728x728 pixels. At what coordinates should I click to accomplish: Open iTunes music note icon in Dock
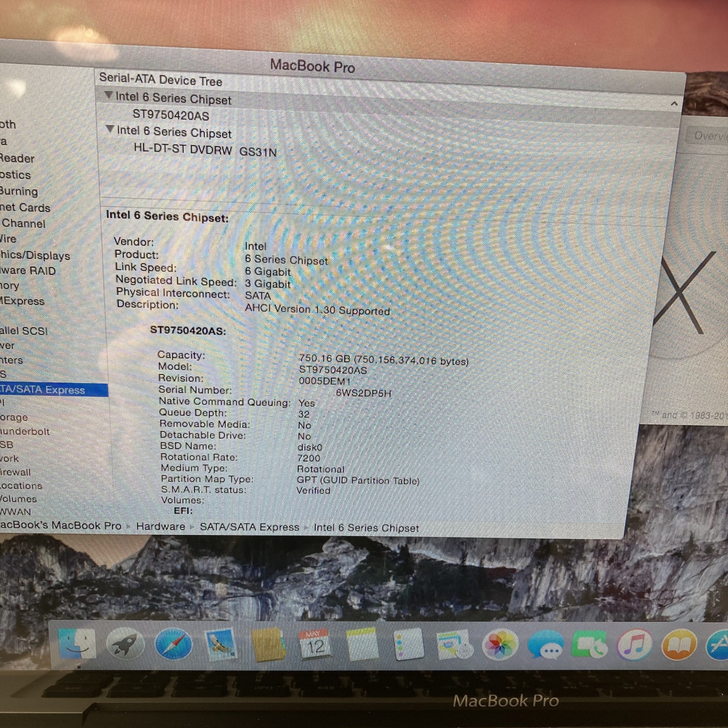click(635, 645)
